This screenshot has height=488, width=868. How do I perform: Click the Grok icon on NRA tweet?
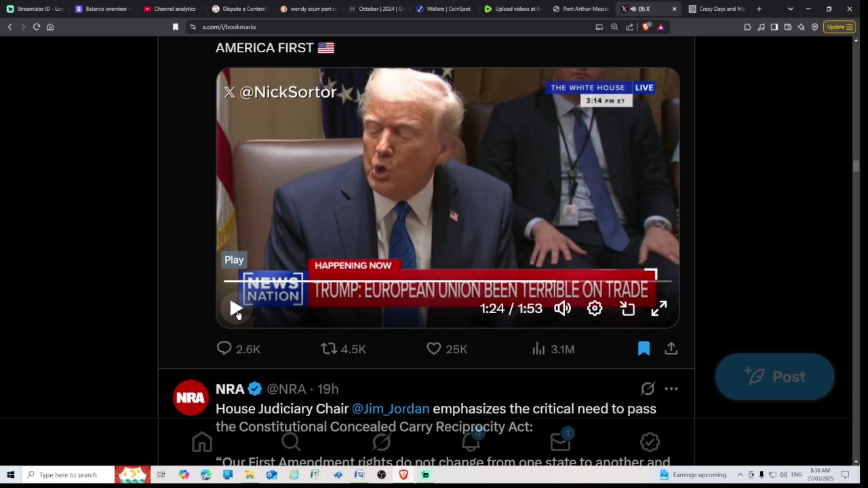648,388
